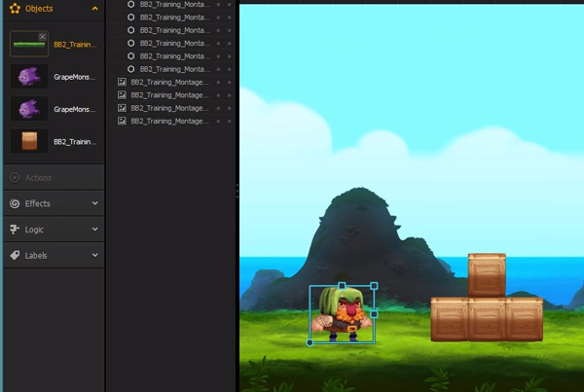This screenshot has width=584, height=392.
Task: Click the last hexagon-icon BB2_Training_Monta... row
Action: click(171, 69)
